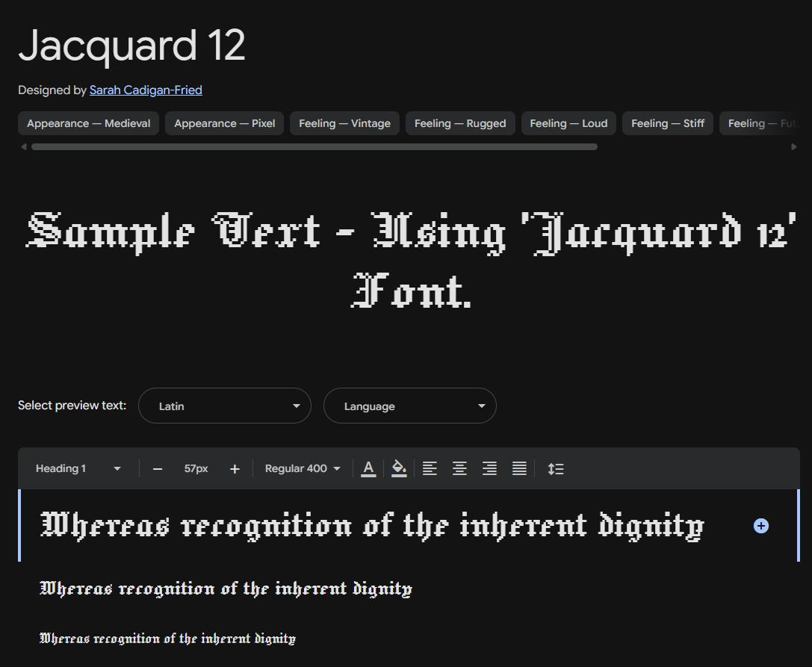Viewport: 812px width, 667px height.
Task: Select the Feeling — Rugged tag
Action: 460,123
